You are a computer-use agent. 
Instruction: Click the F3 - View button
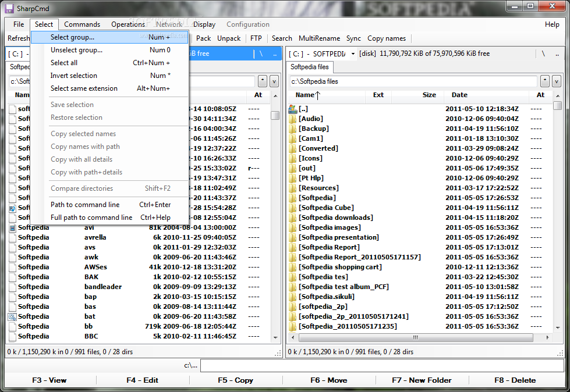point(49,380)
